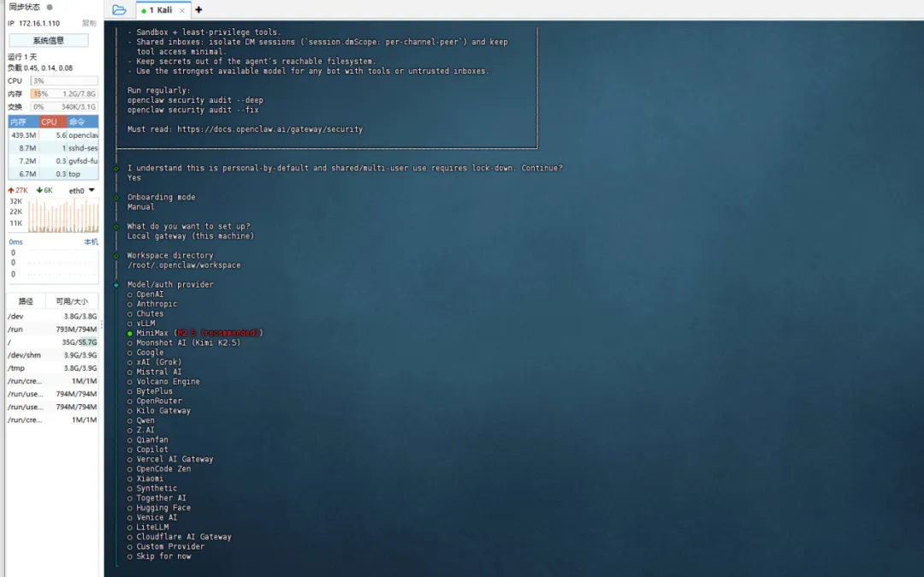Click the 路径 column header
The height and width of the screenshot is (577, 924).
point(26,301)
